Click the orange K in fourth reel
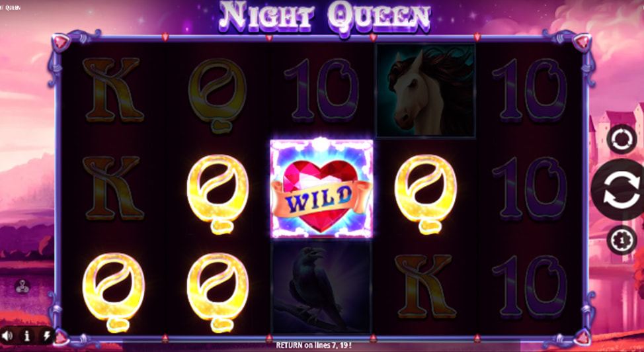The height and width of the screenshot is (352, 644). (426, 286)
